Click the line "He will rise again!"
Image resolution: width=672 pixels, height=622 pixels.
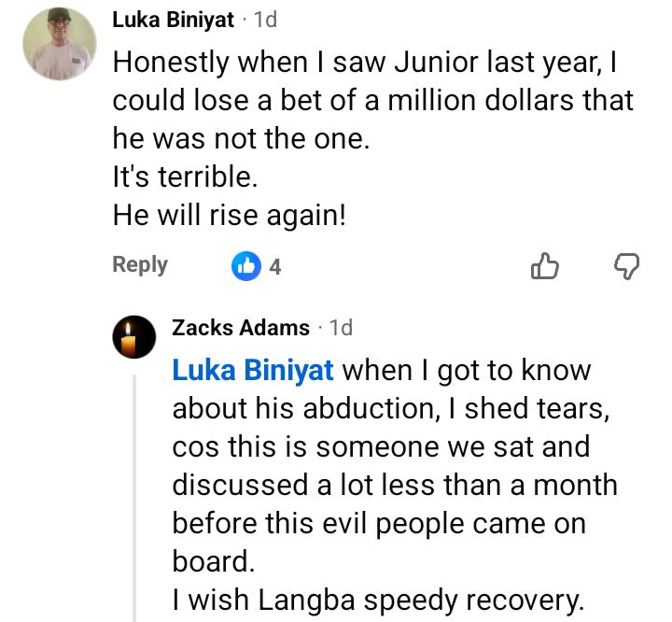pyautogui.click(x=230, y=216)
